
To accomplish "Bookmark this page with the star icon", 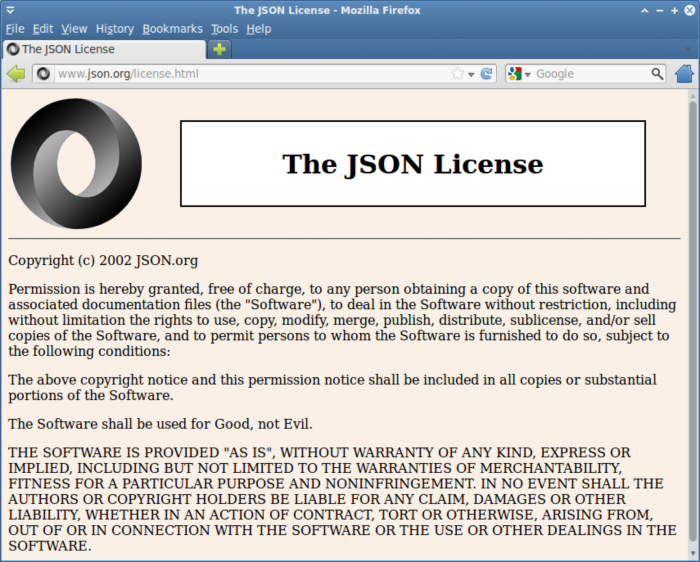I will 457,74.
